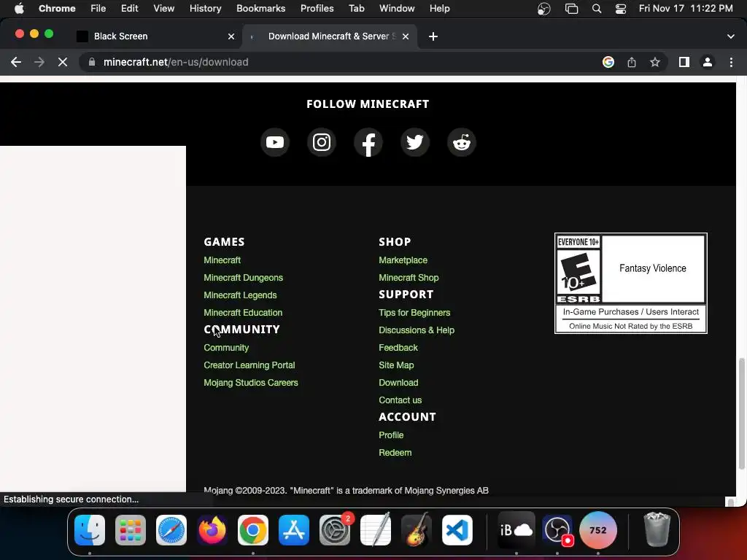Open the Chrome profile avatar
Viewport: 747px width, 560px height.
[x=708, y=62]
